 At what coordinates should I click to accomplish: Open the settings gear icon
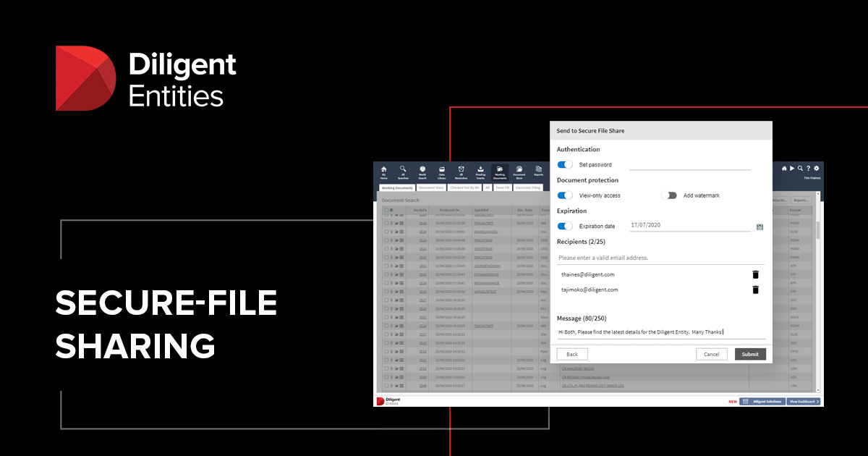coord(817,169)
